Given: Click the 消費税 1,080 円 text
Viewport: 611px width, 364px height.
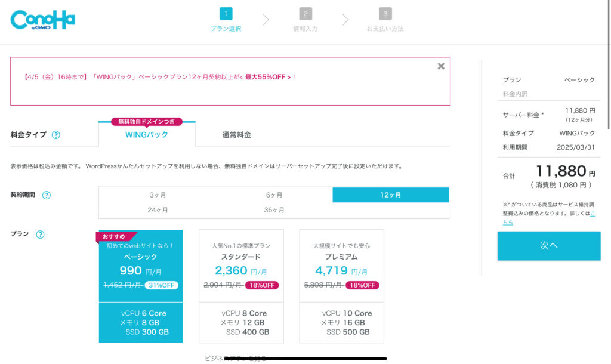Looking at the screenshot, I should pyautogui.click(x=561, y=185).
